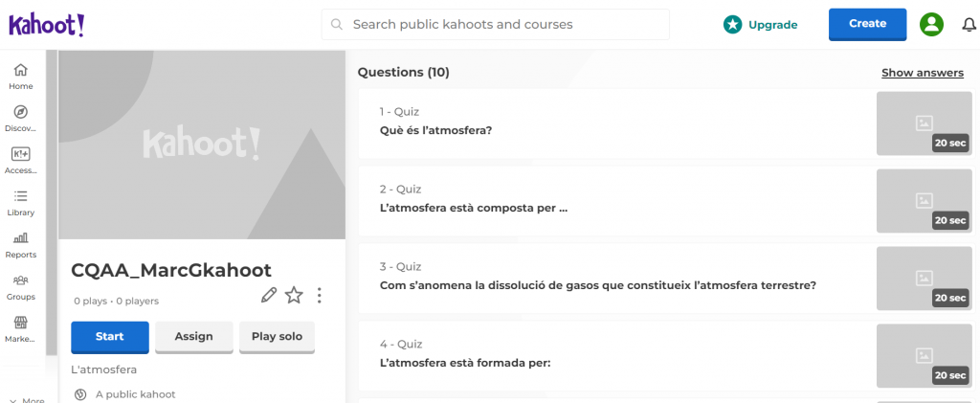The image size is (980, 403).
Task: Click the Upgrade star link
Action: [760, 25]
